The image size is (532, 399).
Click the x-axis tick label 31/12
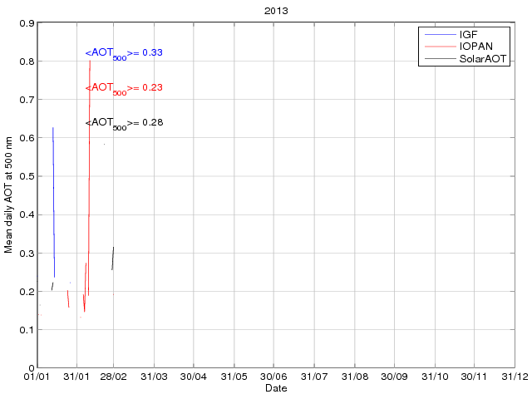515,377
